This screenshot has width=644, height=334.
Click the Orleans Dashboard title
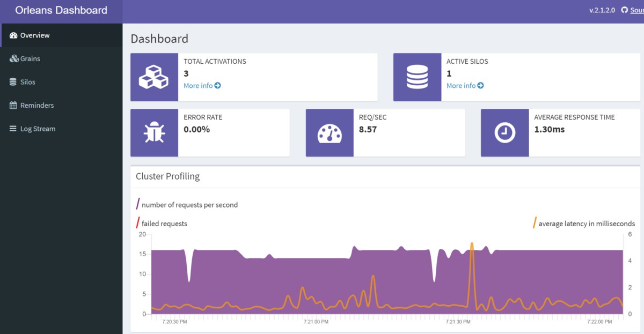[x=61, y=10]
